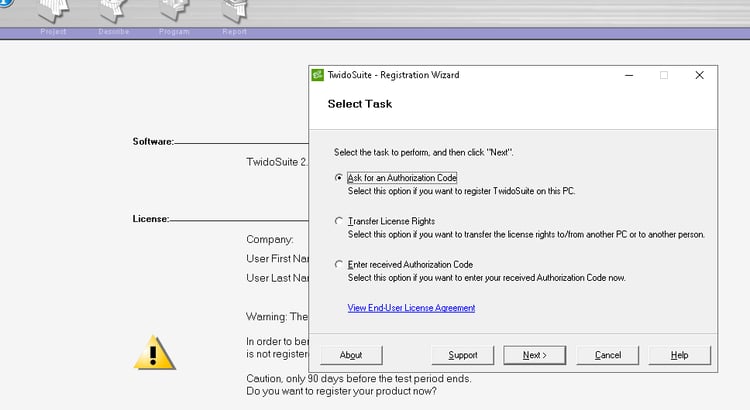Click the Support button
750x410 pixels.
[463, 355]
